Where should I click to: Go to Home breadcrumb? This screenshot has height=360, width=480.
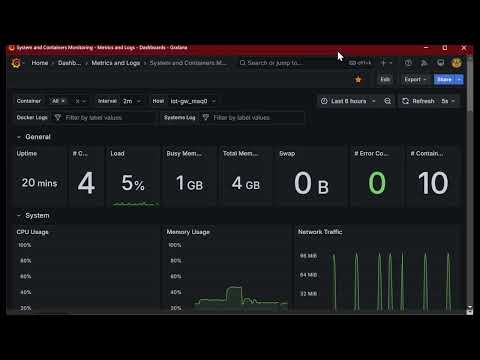[40, 63]
